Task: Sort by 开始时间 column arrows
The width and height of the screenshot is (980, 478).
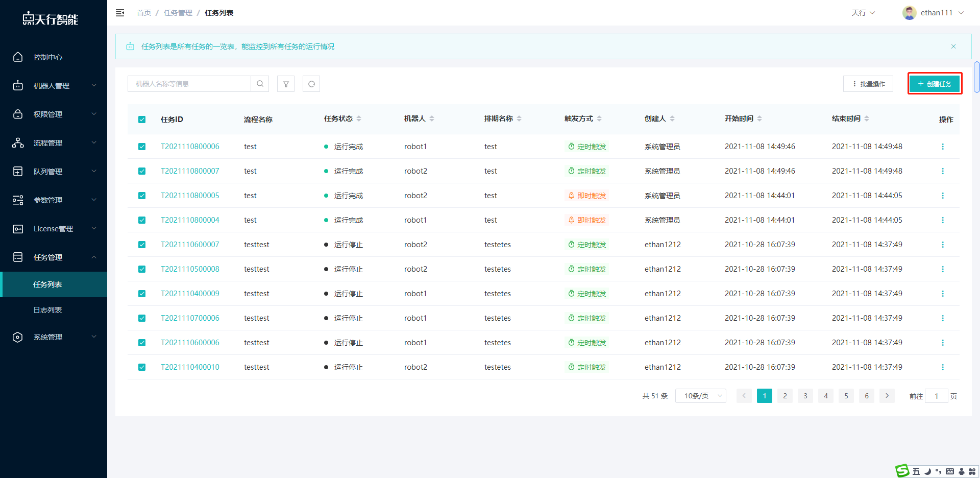Action: [759, 118]
